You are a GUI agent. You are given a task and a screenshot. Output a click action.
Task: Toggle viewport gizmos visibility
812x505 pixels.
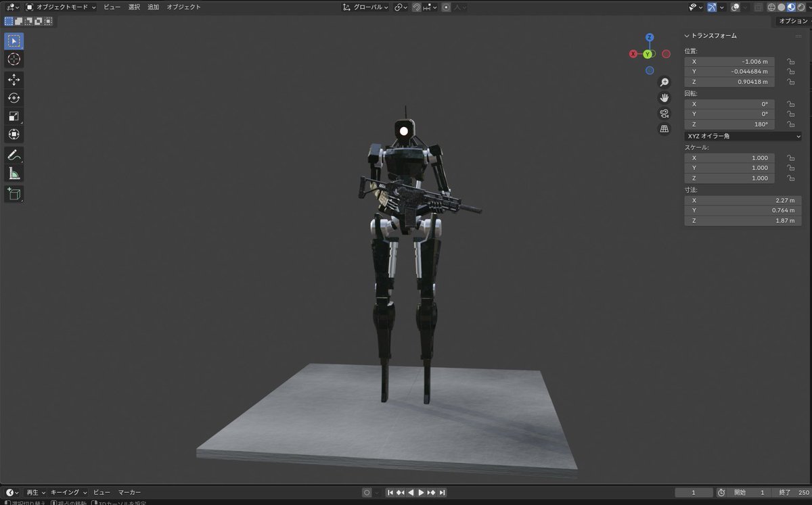pyautogui.click(x=711, y=7)
